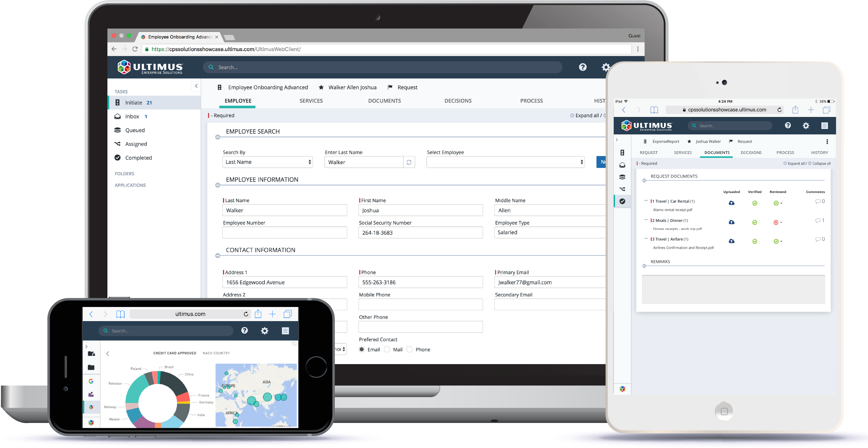Open the Queued tasks stack icon
Screen dimensions: 868x448
pos(118,130)
